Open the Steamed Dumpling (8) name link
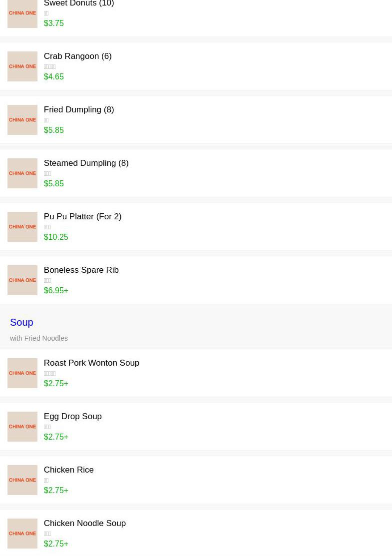 (x=86, y=163)
